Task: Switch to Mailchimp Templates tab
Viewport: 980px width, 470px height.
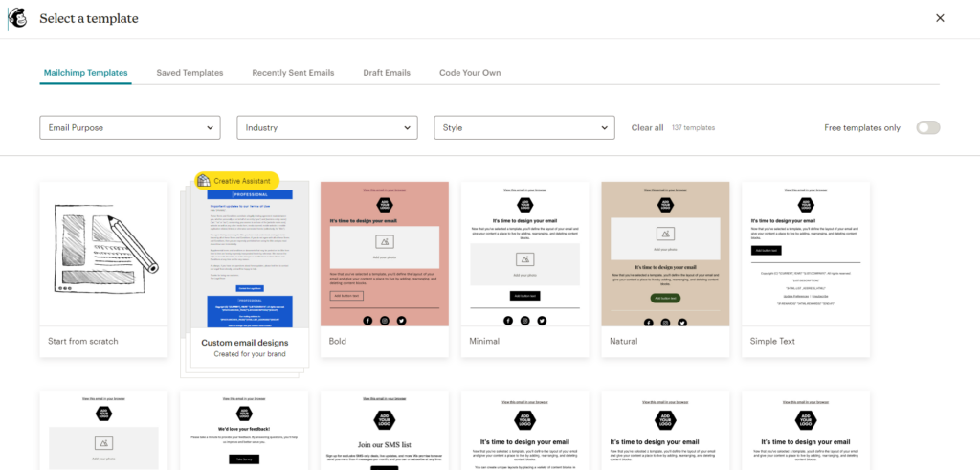Action: (x=85, y=73)
